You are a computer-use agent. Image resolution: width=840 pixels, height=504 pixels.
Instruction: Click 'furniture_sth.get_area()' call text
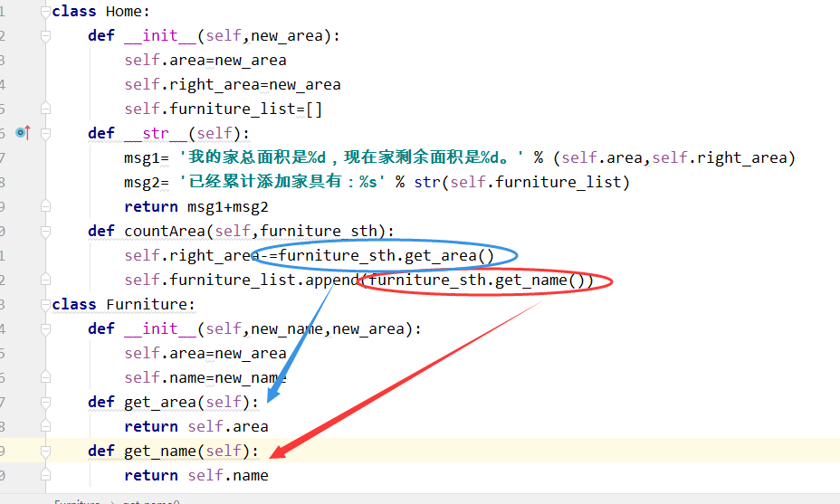pyautogui.click(x=386, y=256)
